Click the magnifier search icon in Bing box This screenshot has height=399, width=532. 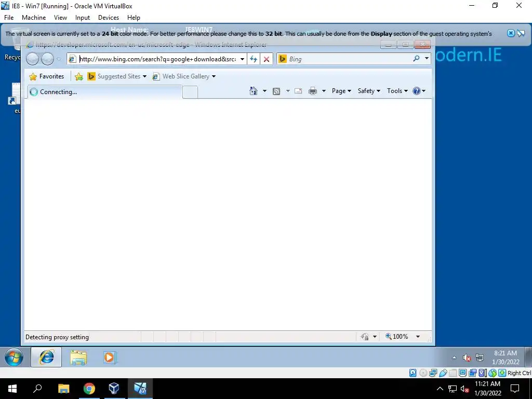point(416,59)
